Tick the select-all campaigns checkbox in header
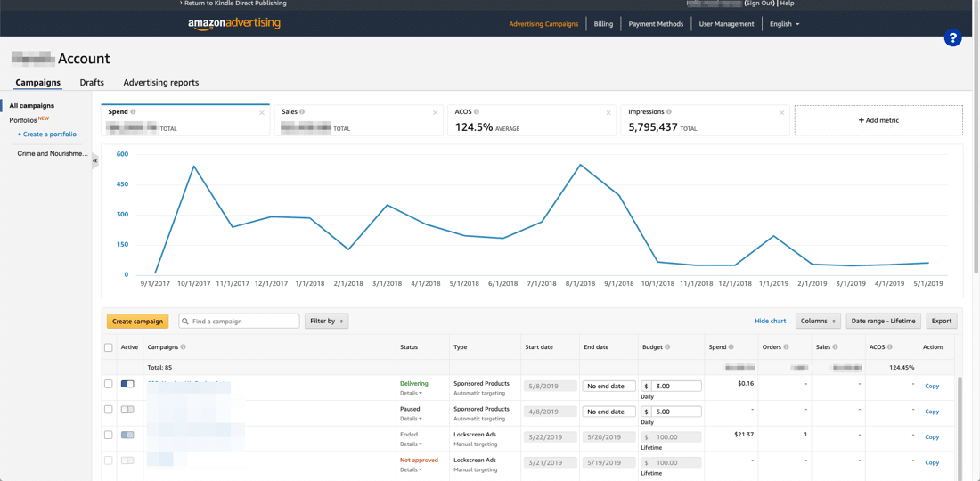Screen dimensions: 980x481 pyautogui.click(x=108, y=347)
